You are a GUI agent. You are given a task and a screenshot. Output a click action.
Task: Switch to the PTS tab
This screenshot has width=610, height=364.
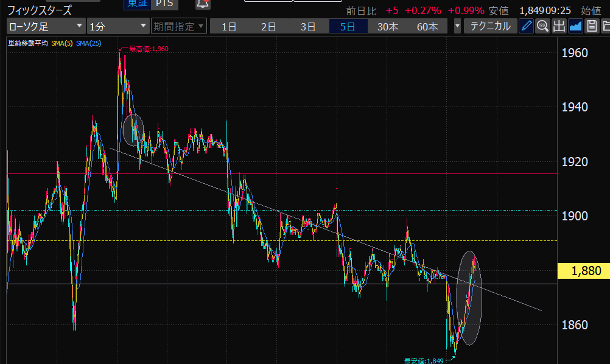click(163, 4)
